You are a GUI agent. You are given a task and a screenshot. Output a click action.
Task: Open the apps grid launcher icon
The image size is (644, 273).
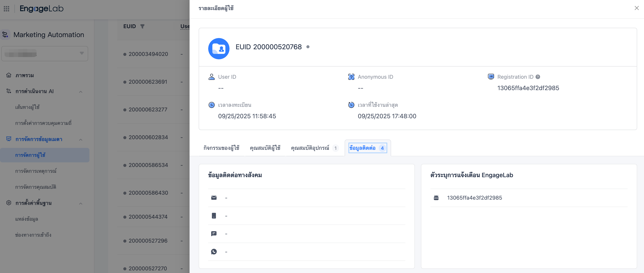(x=6, y=9)
